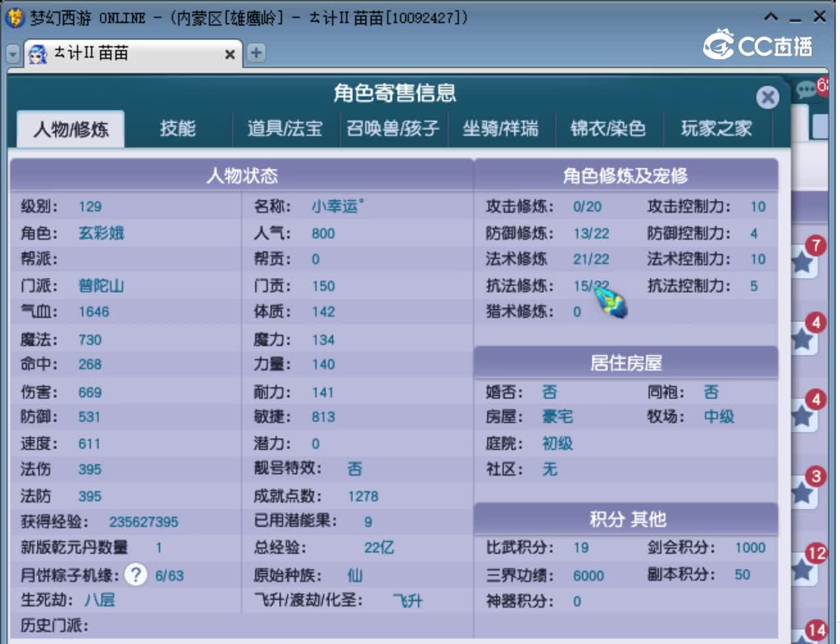Click the 角色修炼及宠修 section header
The image size is (840, 644).
click(x=625, y=176)
